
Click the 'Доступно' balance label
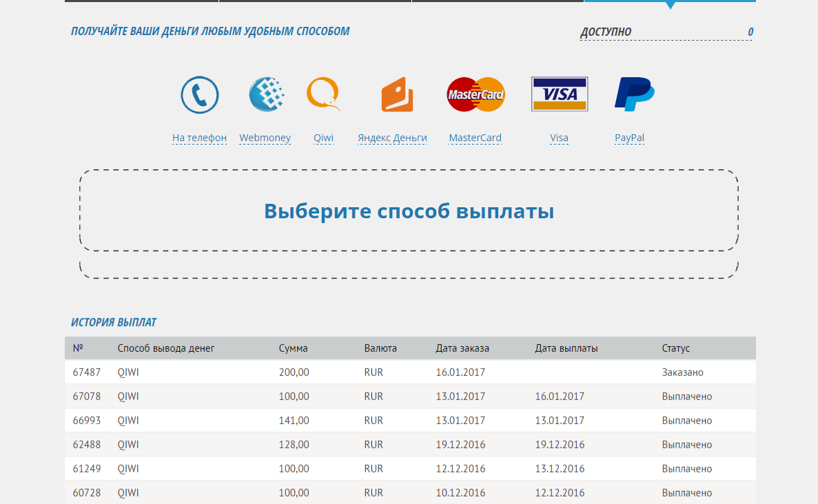(606, 32)
